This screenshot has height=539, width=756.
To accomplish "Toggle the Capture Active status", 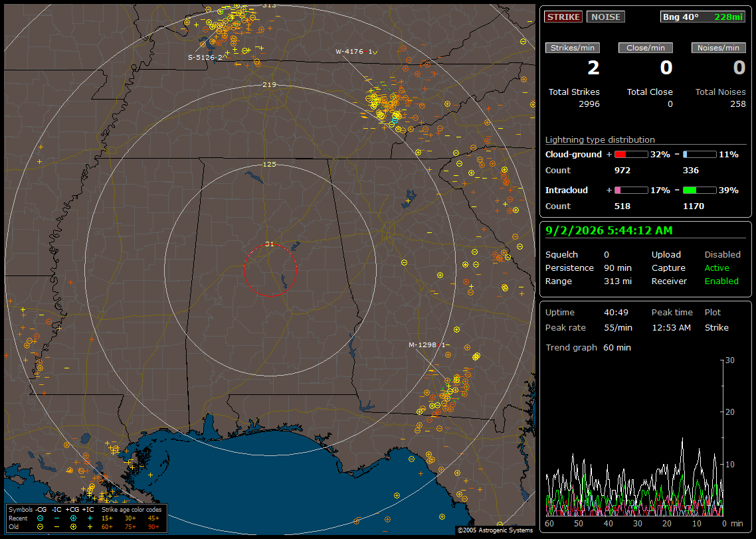I will (716, 268).
